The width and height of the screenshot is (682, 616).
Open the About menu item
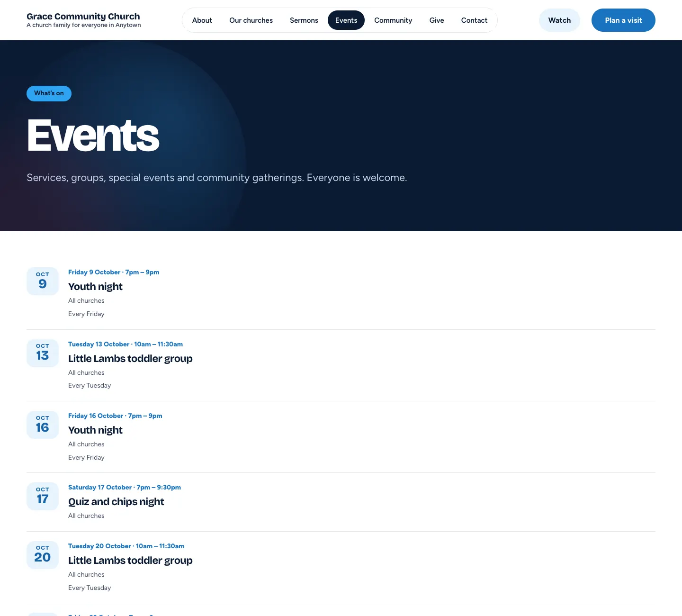click(x=202, y=20)
